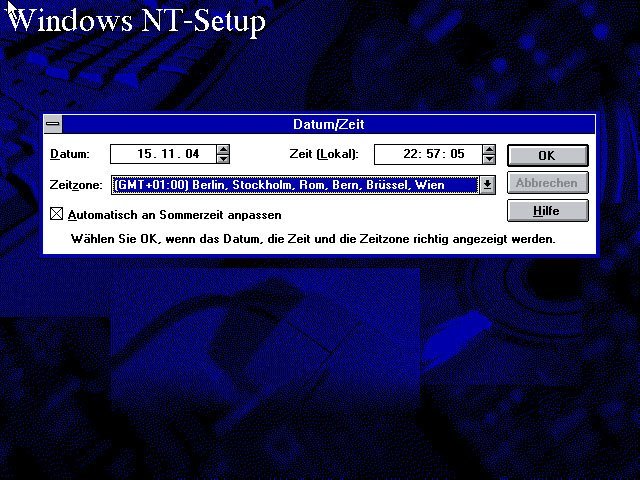This screenshot has height=480, width=640.
Task: Select the day value 15 in Datum
Action: [x=145, y=155]
